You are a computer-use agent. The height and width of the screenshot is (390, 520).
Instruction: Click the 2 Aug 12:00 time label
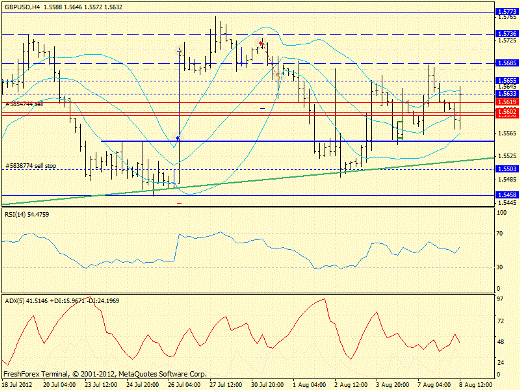coord(351,385)
